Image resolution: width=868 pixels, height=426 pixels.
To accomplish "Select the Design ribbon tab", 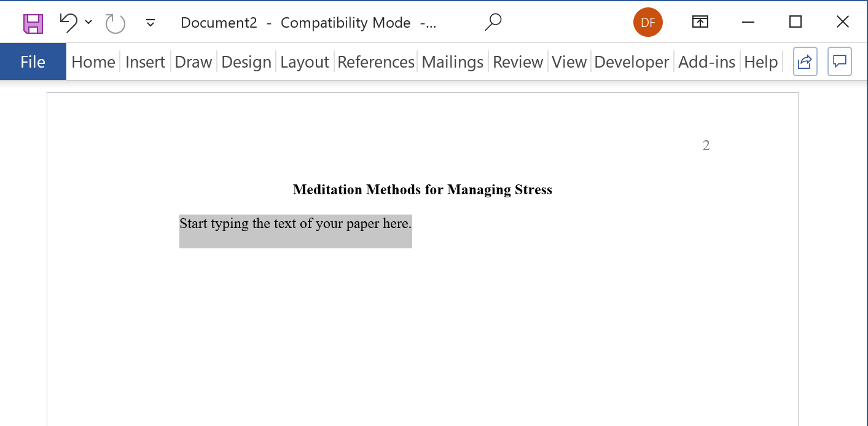I will [x=246, y=62].
